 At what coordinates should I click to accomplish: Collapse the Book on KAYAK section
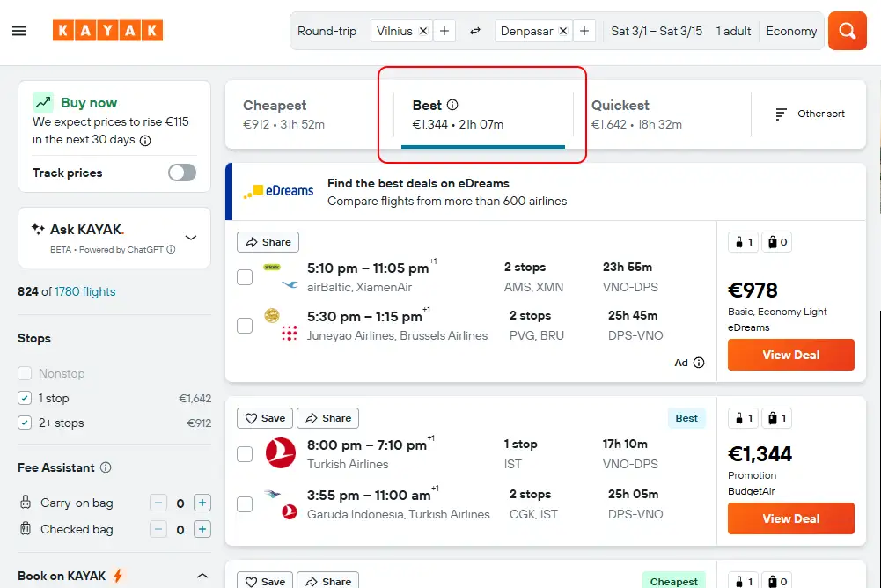pos(202,576)
